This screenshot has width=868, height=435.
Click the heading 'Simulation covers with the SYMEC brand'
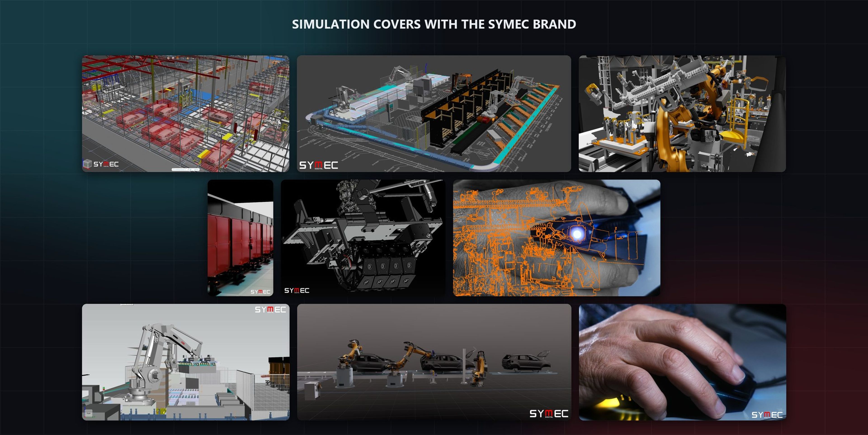pos(434,24)
